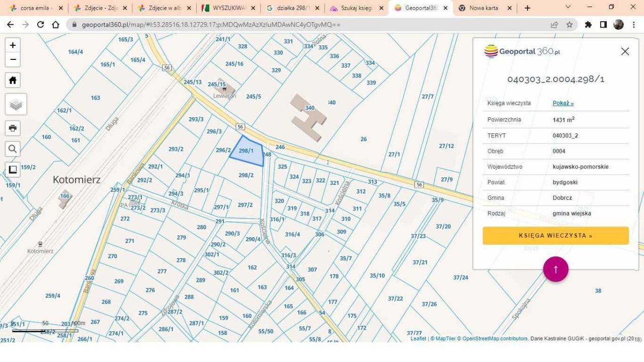This screenshot has height=362, width=644.
Task: Click the pink scroll-up arrow button
Action: click(555, 269)
